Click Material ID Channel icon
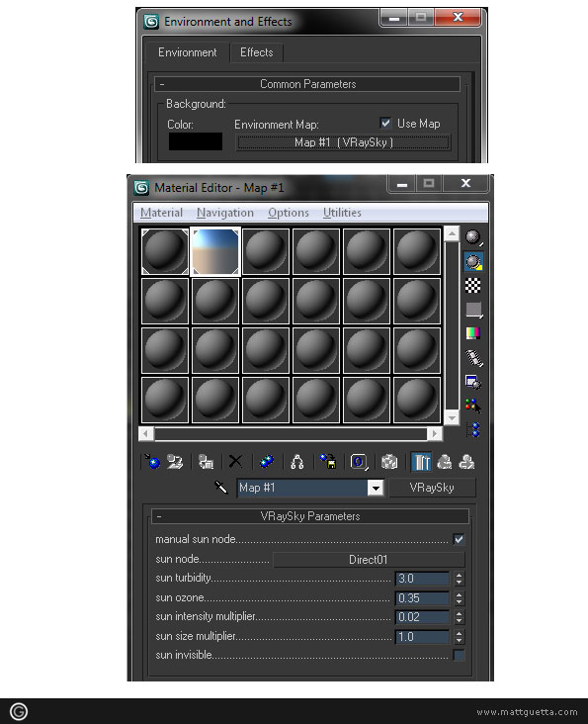This screenshot has width=588, height=724. point(359,461)
